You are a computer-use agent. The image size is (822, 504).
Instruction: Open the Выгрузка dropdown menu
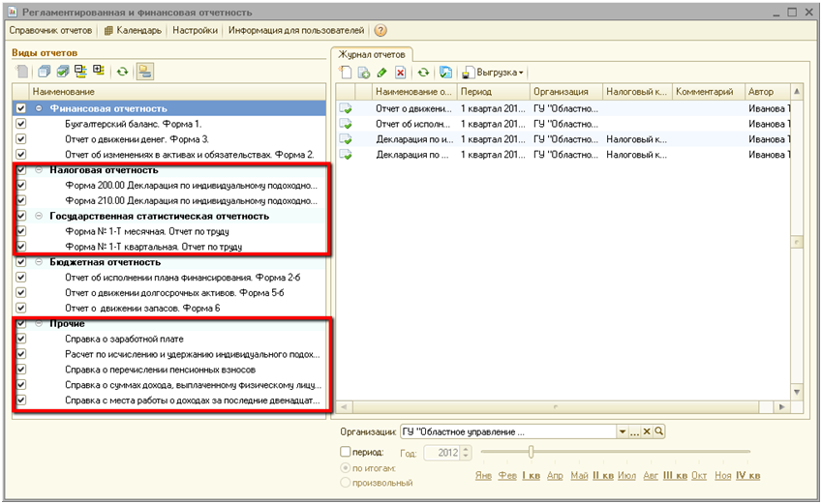[494, 73]
